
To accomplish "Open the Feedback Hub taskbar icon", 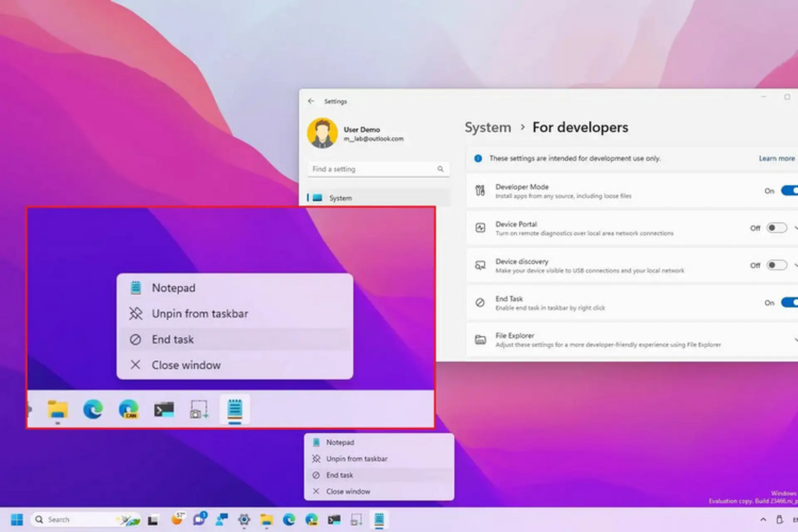I will point(222,520).
